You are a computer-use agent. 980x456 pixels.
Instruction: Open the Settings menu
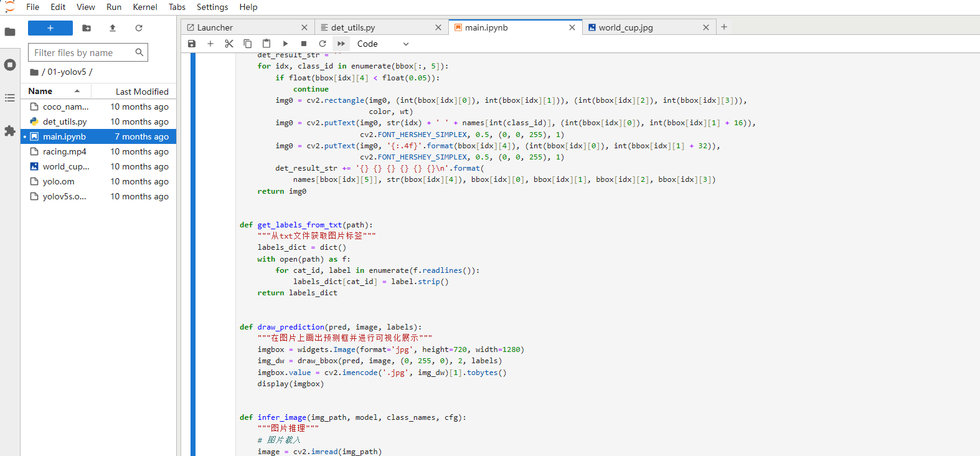(x=212, y=7)
